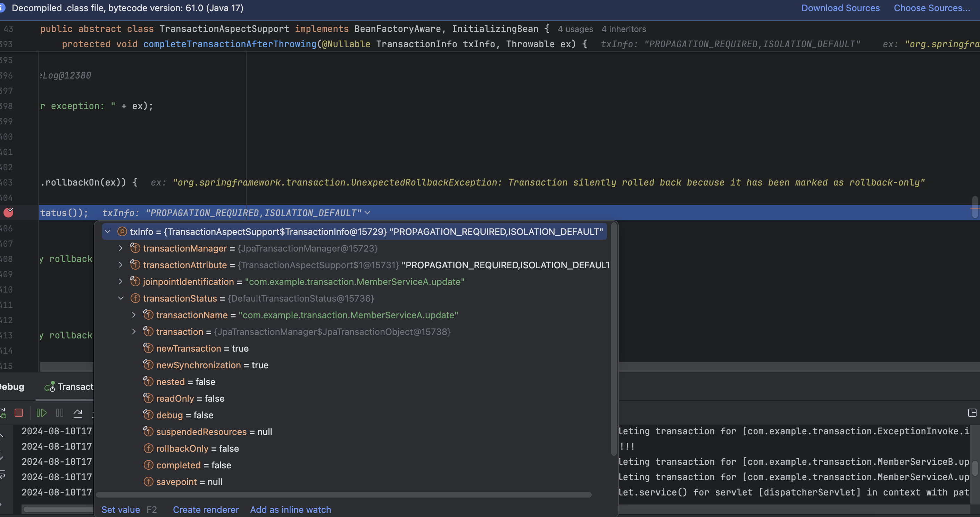Click the Pause Program icon
The image size is (980, 517).
tap(60, 413)
